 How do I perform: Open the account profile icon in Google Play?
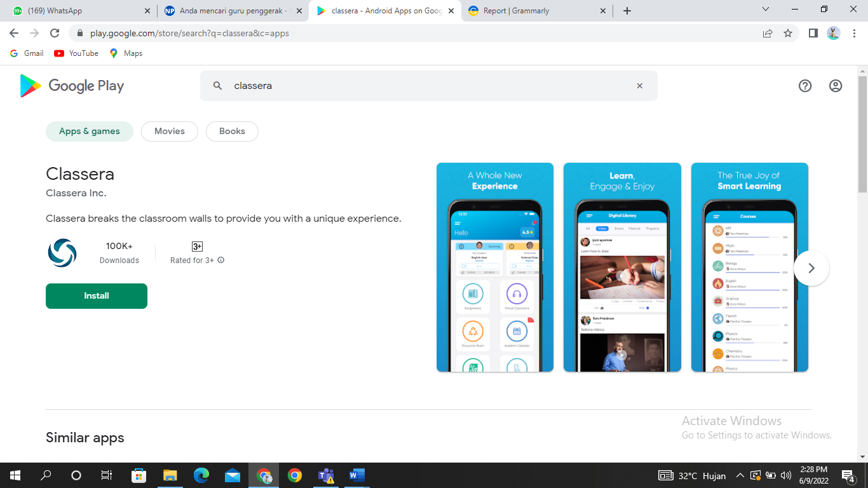(x=836, y=86)
